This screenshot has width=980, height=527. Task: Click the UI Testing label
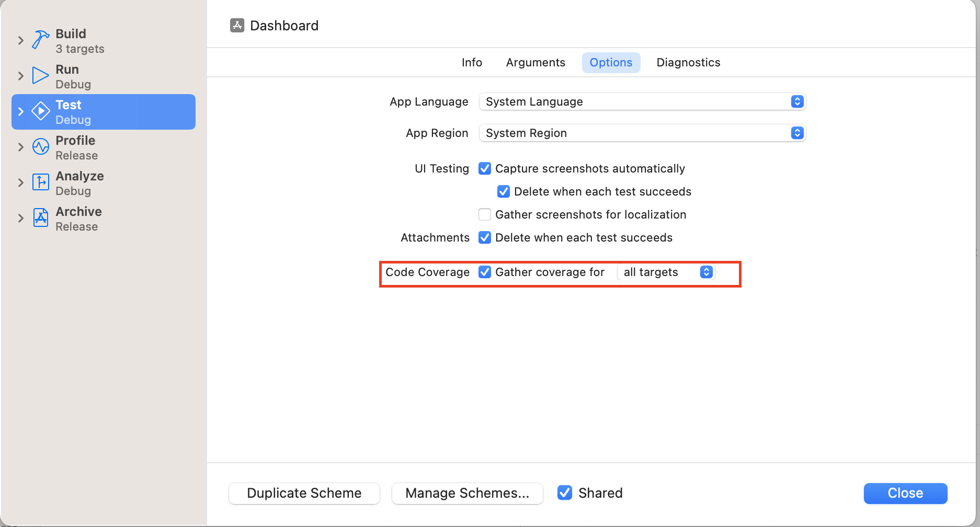441,168
